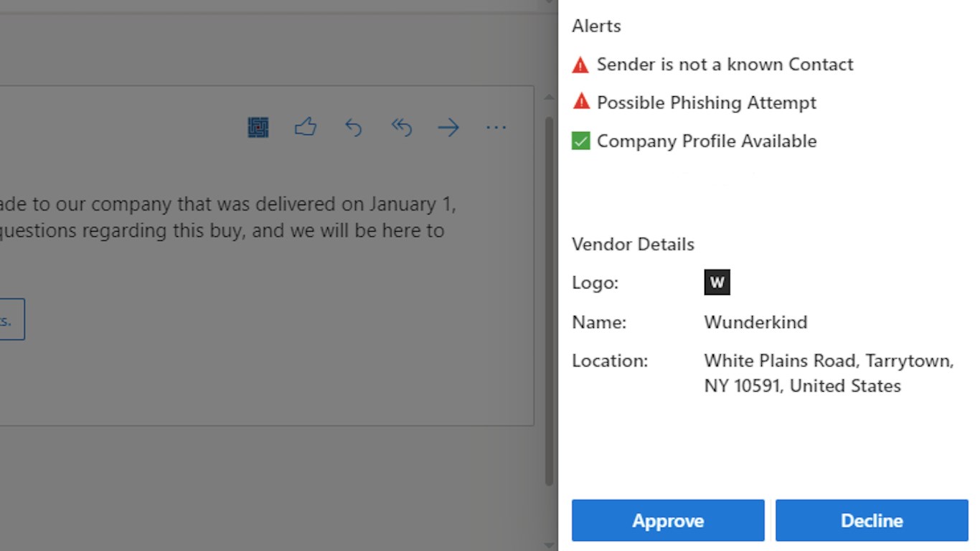Viewport: 980px width, 551px height.
Task: Click the Sender is not a known Contact alert
Action: coord(725,65)
